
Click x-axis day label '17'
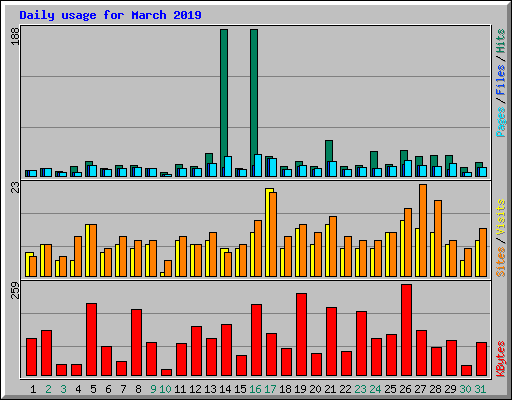click(x=270, y=389)
